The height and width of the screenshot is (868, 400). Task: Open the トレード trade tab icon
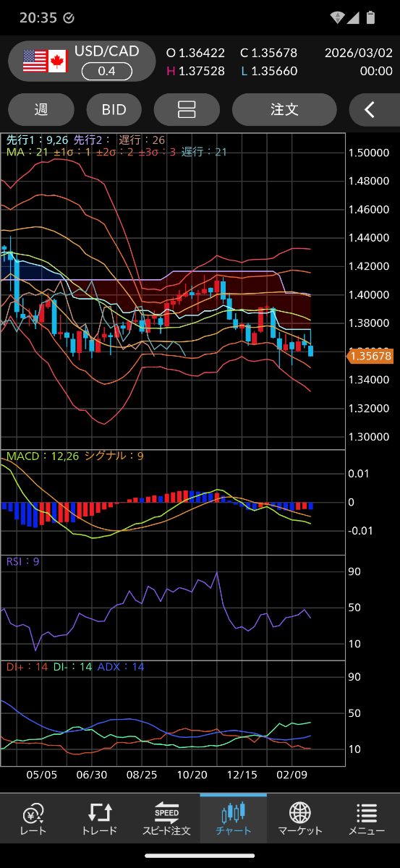[100, 813]
